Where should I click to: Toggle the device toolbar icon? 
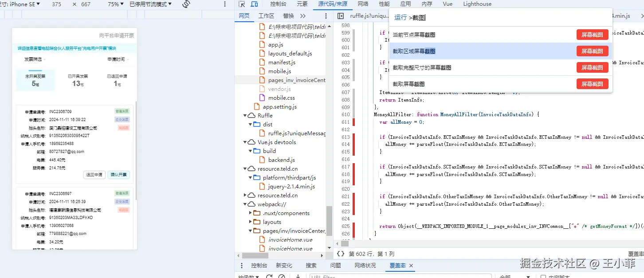coord(254,4)
